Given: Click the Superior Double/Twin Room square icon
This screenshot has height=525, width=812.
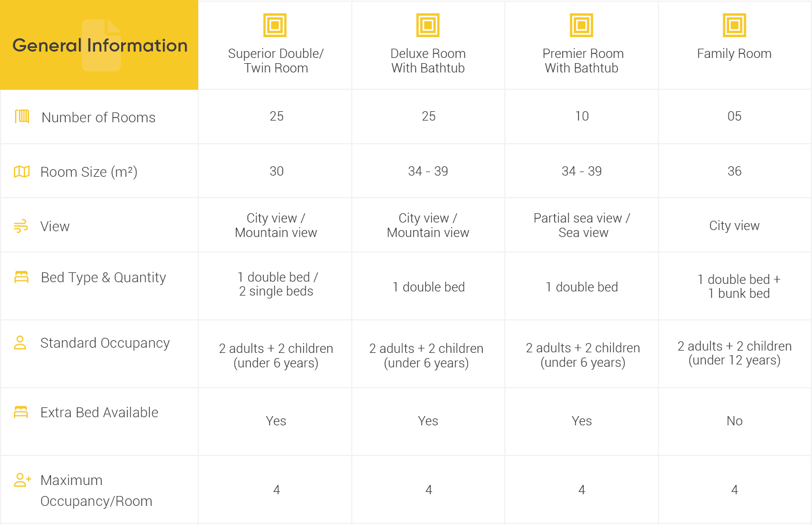Looking at the screenshot, I should click(x=275, y=25).
